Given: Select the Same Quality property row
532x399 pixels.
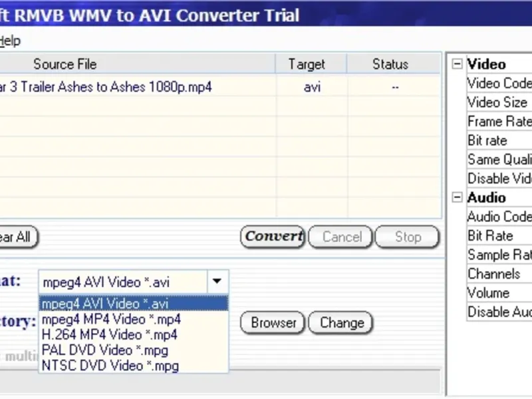Looking at the screenshot, I should [499, 160].
